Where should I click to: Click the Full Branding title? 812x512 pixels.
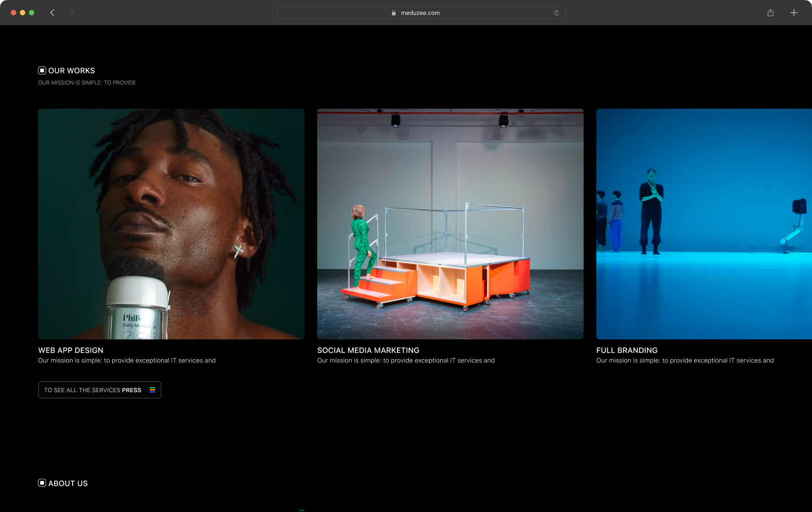[x=627, y=350]
